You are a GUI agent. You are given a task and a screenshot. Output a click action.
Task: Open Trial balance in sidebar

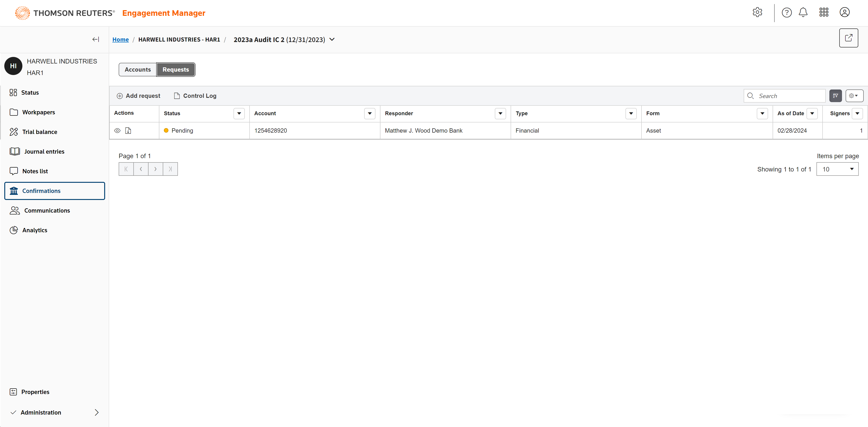tap(39, 132)
